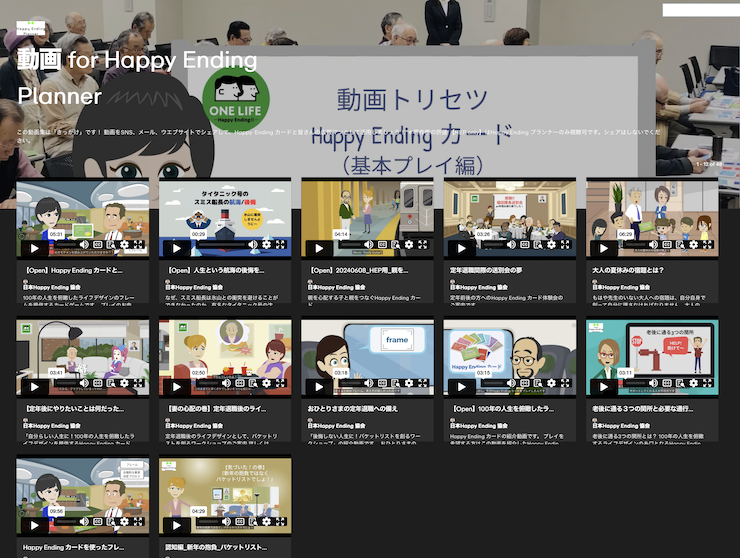Mute the 人生という航海の後悔 video
740x558 pixels.
[x=253, y=244]
